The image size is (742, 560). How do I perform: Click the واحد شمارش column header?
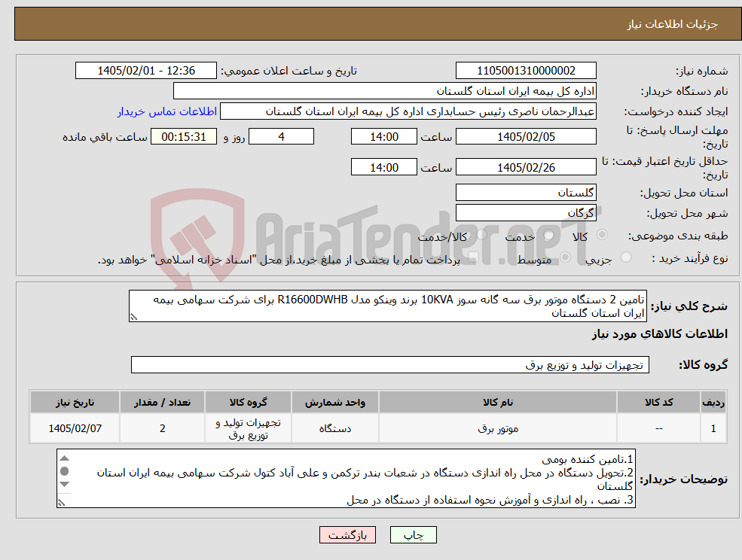335,402
